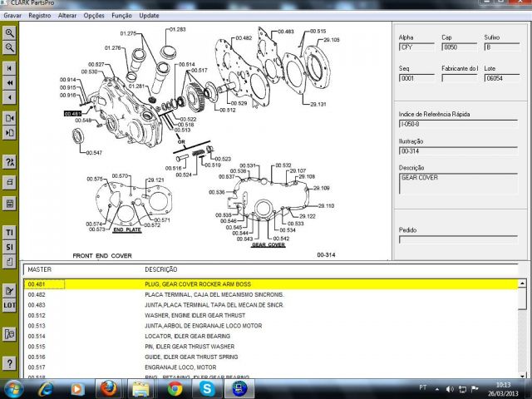The width and height of the screenshot is (532, 399).
Task: Click the Windows Start button
Action: coord(12,389)
